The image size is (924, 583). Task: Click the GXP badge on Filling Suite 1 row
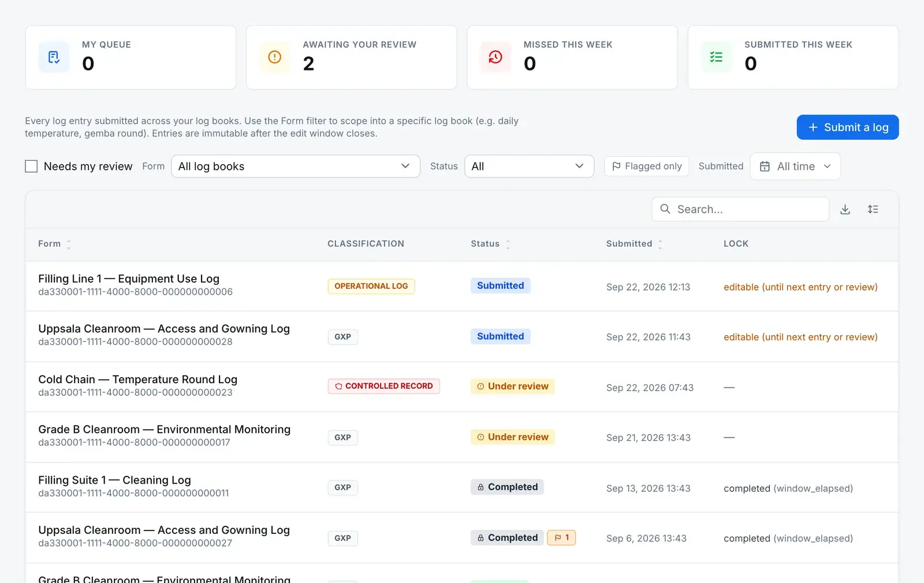pyautogui.click(x=342, y=487)
